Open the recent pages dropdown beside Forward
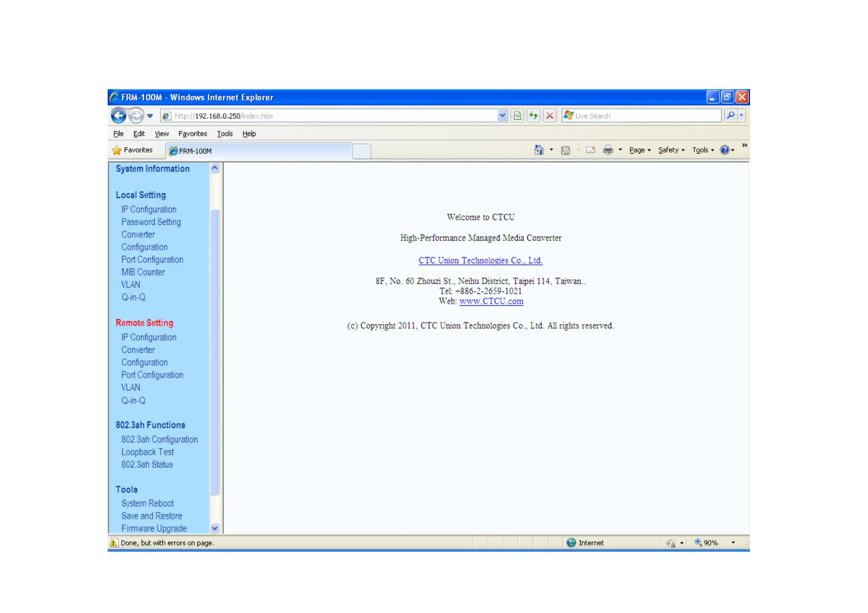 (150, 116)
